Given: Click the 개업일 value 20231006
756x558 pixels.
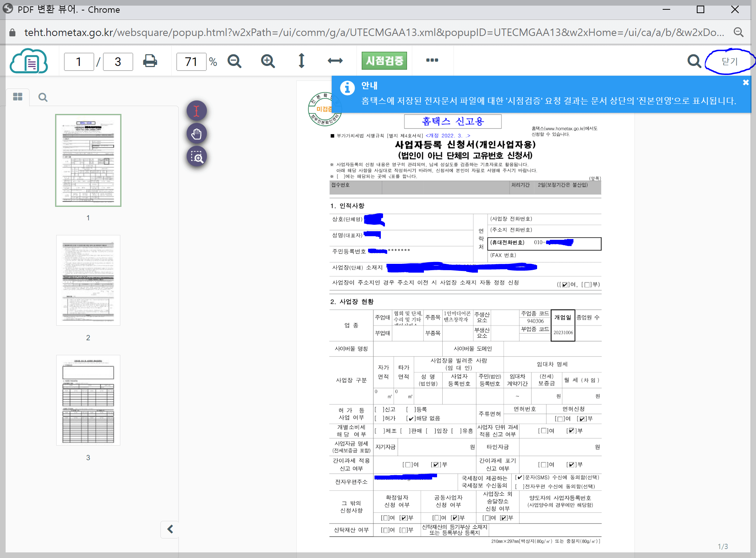Looking at the screenshot, I should coord(563,333).
